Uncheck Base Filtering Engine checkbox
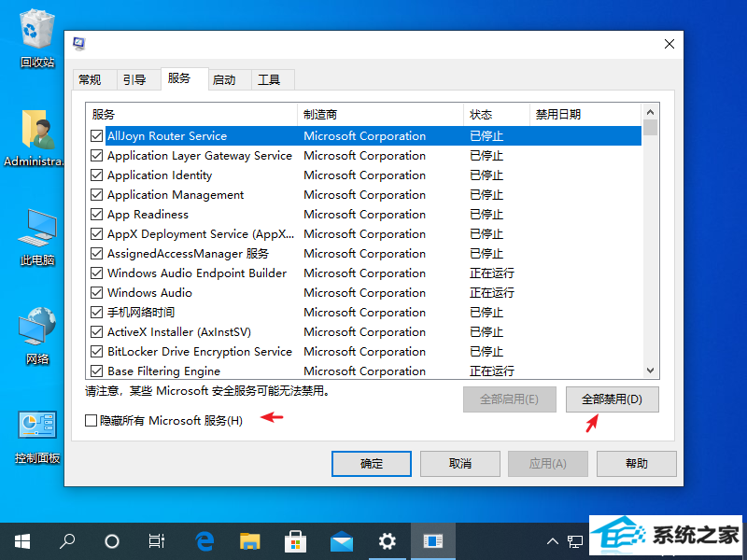Viewport: 747px width, 560px height. tap(97, 371)
